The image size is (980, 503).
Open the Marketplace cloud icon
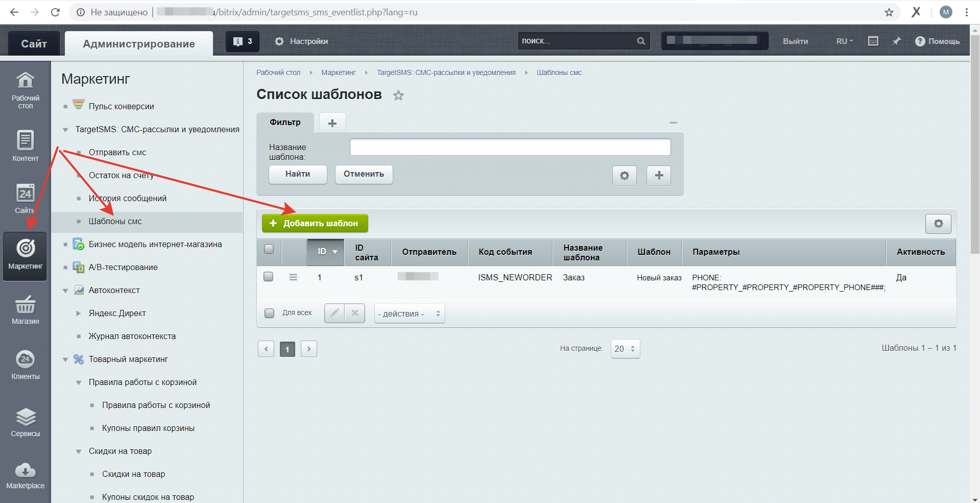(25, 470)
